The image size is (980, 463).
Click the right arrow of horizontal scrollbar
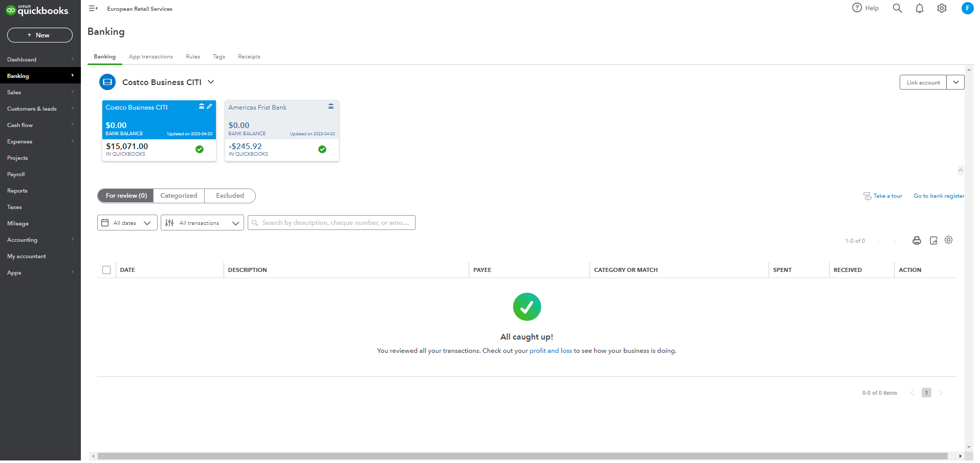click(960, 456)
